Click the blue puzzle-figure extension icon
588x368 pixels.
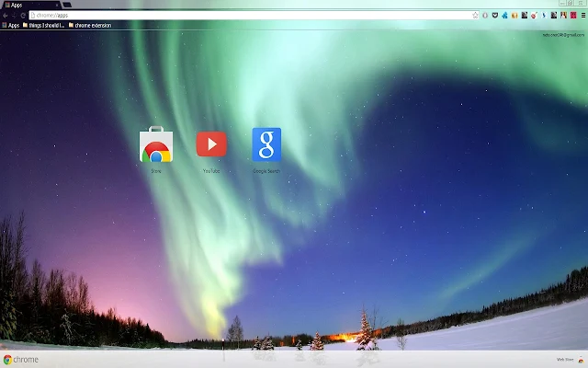[x=504, y=16]
